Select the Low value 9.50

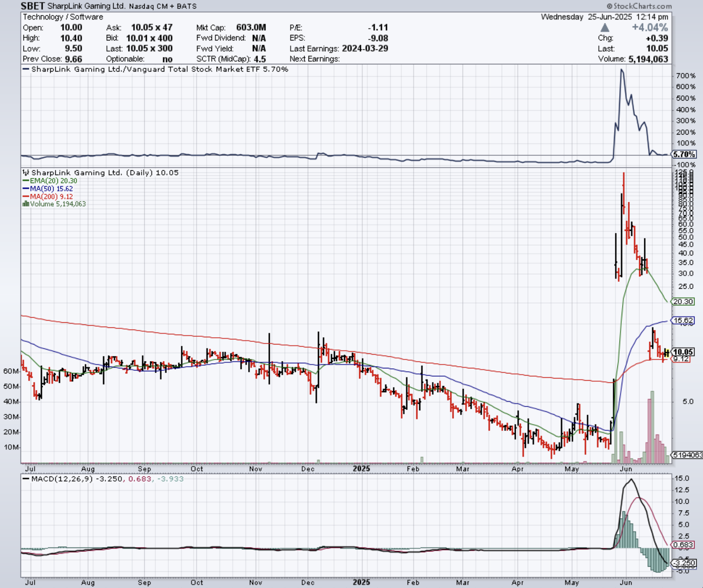74,49
